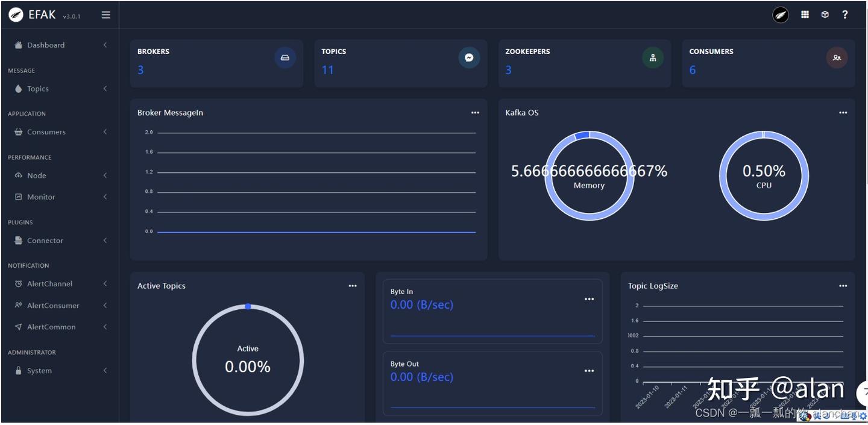Click the Topics card message icon
The width and height of the screenshot is (868, 425).
[469, 58]
